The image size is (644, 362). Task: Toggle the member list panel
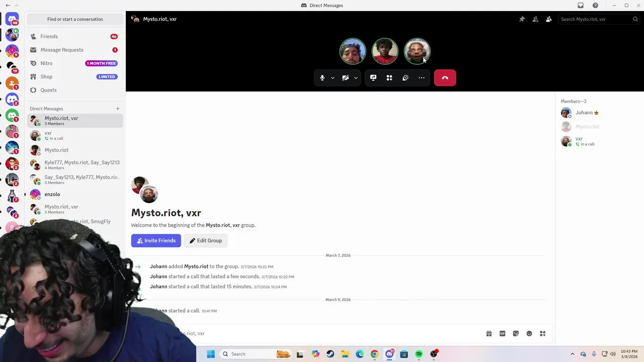pos(549,19)
